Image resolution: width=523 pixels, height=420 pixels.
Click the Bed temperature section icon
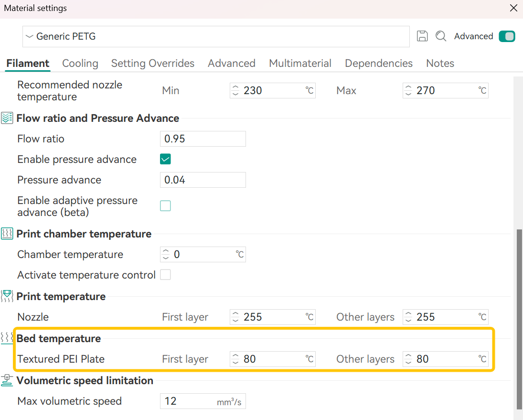[7, 339]
